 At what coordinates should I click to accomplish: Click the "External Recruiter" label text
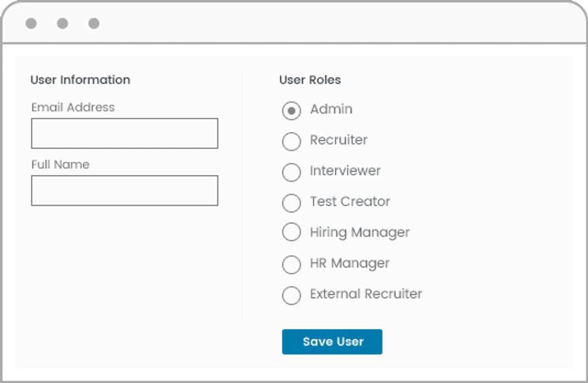point(366,294)
